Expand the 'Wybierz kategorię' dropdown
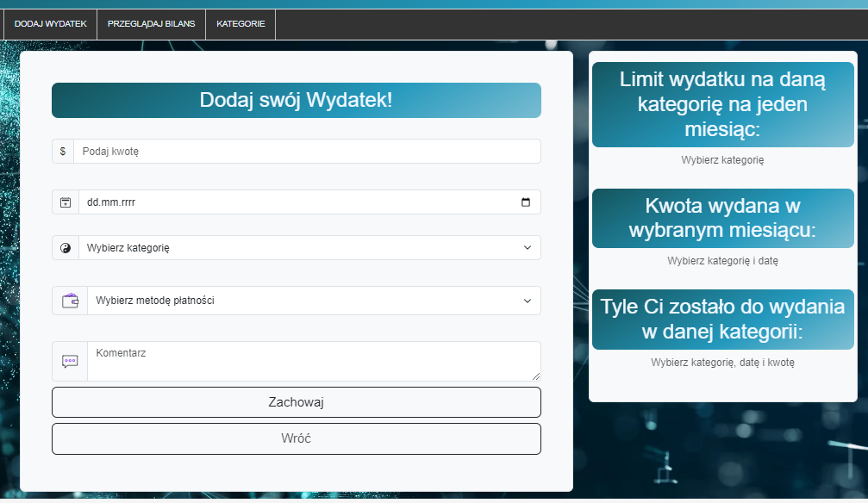The width and height of the screenshot is (868, 503). 309,248
